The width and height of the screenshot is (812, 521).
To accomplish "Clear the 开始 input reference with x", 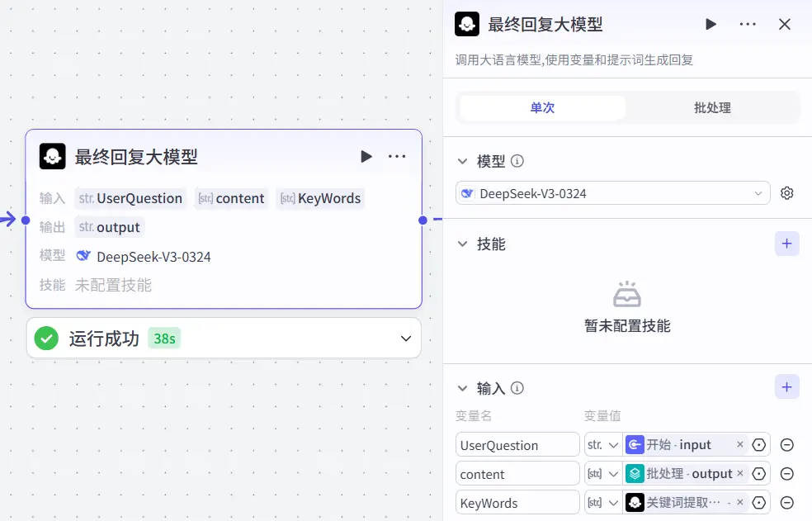I will [740, 444].
